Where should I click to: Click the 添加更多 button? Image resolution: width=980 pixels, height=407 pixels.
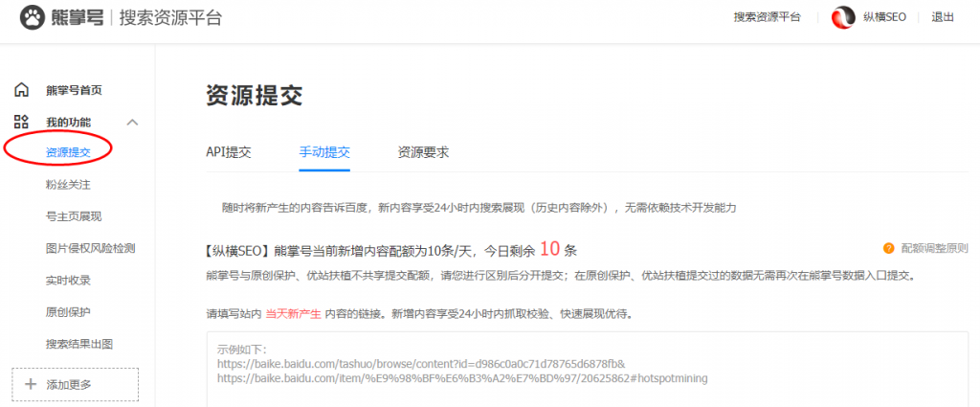click(75, 384)
